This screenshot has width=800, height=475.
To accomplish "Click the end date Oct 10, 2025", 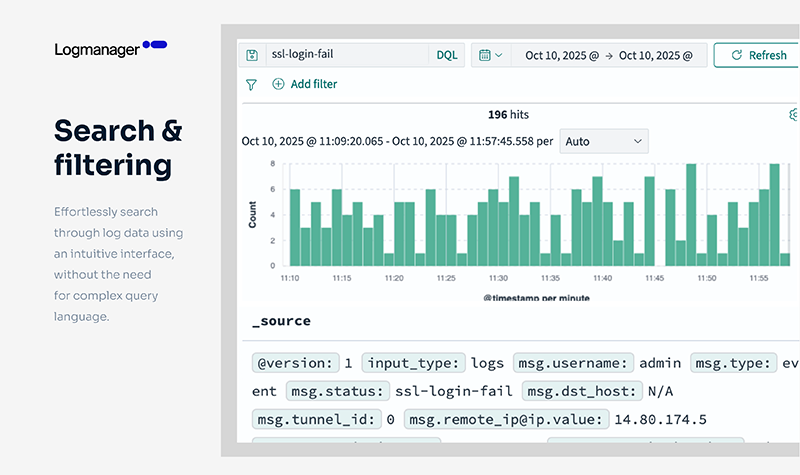I will click(x=656, y=55).
